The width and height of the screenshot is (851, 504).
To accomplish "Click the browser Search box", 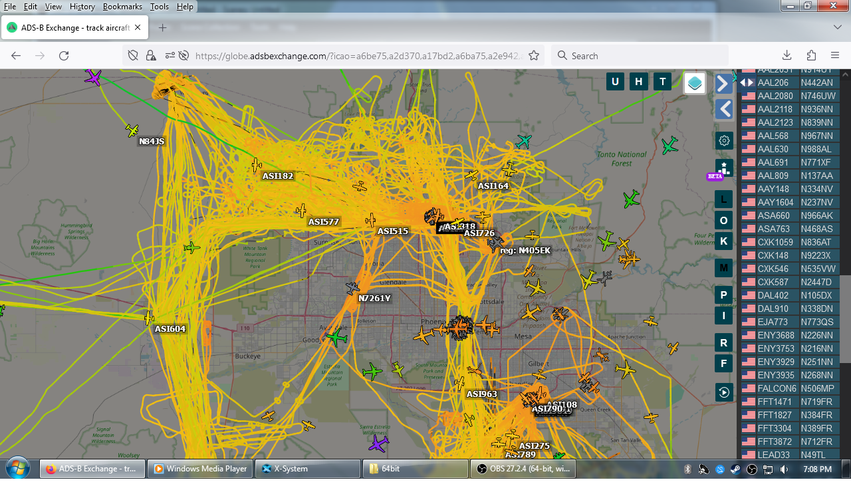I will [640, 56].
